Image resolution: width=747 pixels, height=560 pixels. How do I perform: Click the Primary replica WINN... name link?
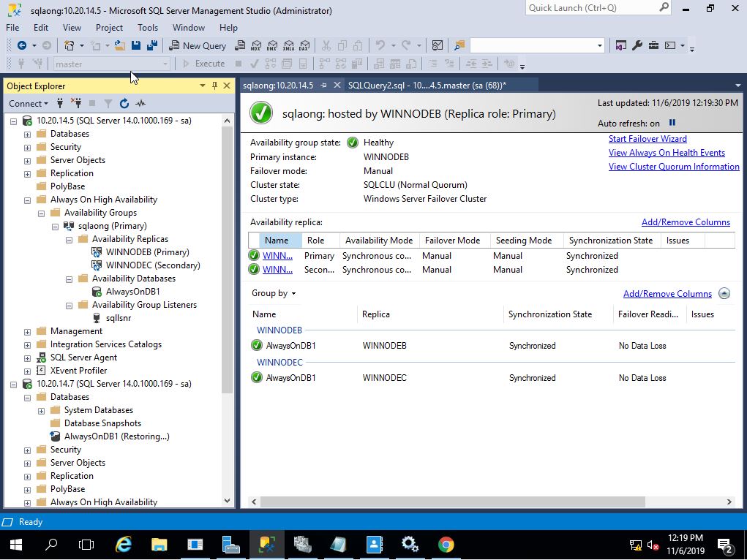click(277, 256)
